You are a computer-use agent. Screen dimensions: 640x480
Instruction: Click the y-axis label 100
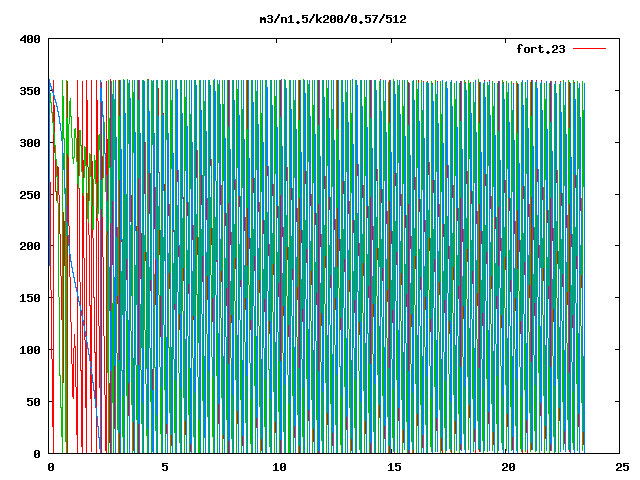(x=30, y=350)
